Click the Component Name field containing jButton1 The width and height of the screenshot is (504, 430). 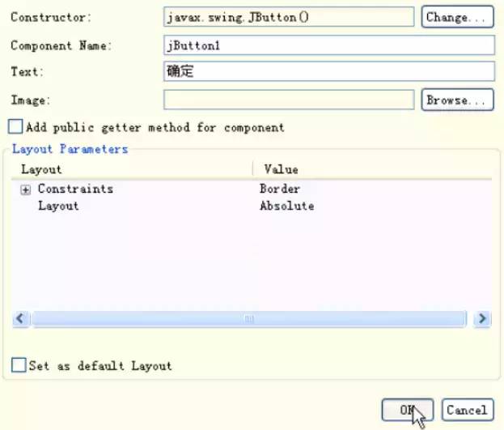pos(328,45)
